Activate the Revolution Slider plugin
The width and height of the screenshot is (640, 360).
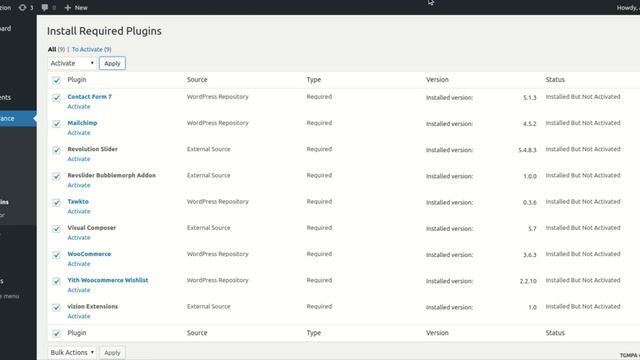point(79,159)
